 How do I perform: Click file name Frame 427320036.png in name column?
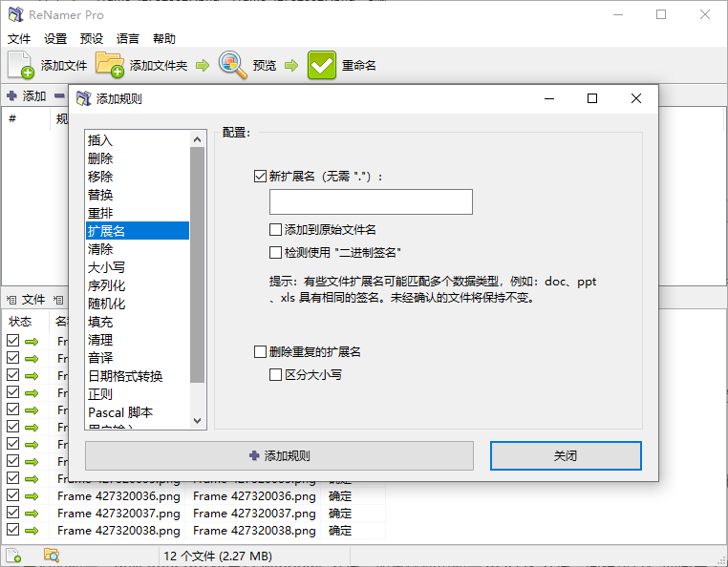[x=118, y=496]
